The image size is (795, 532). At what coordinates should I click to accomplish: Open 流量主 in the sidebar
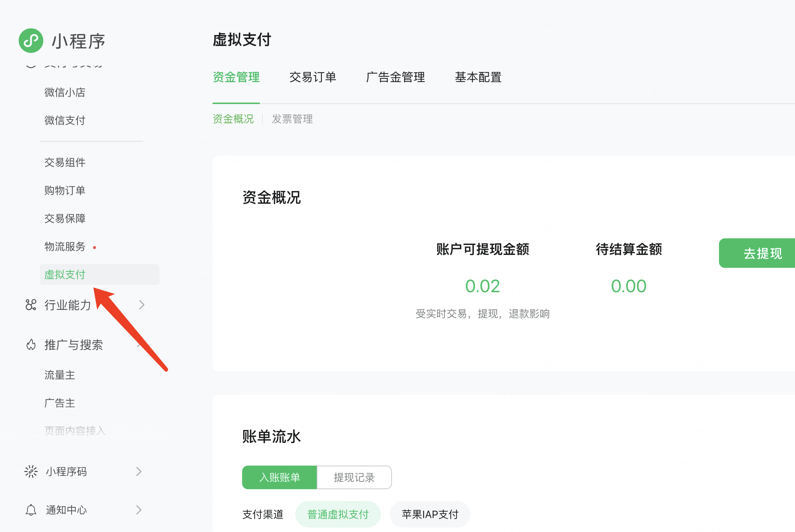coord(60,375)
